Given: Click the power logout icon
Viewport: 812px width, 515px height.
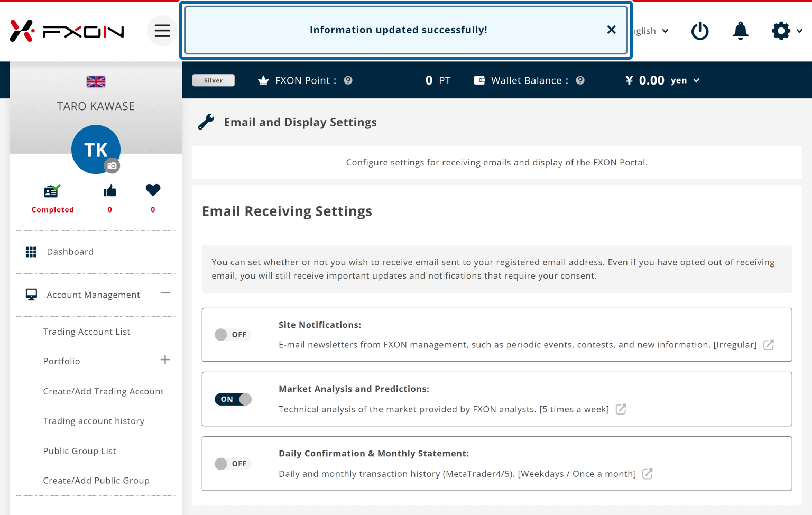Looking at the screenshot, I should [700, 31].
